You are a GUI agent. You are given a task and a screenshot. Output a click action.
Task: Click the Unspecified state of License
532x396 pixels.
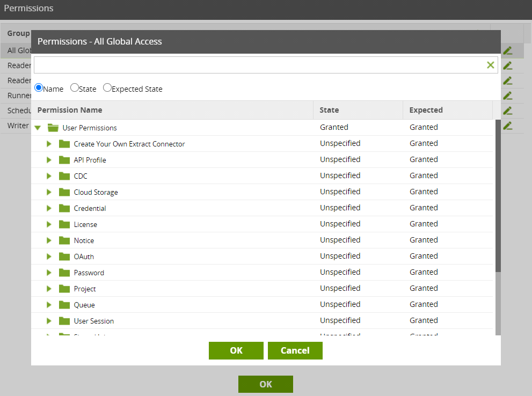[x=340, y=224]
